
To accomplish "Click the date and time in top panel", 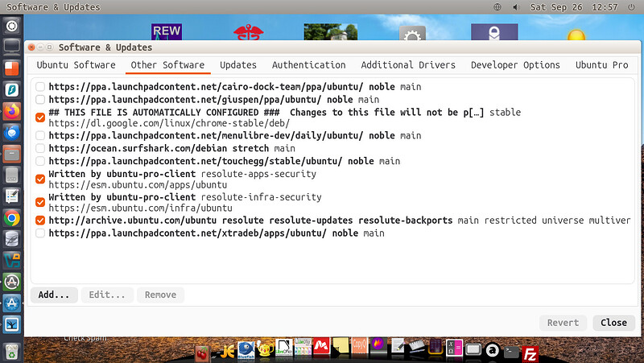I will point(574,7).
